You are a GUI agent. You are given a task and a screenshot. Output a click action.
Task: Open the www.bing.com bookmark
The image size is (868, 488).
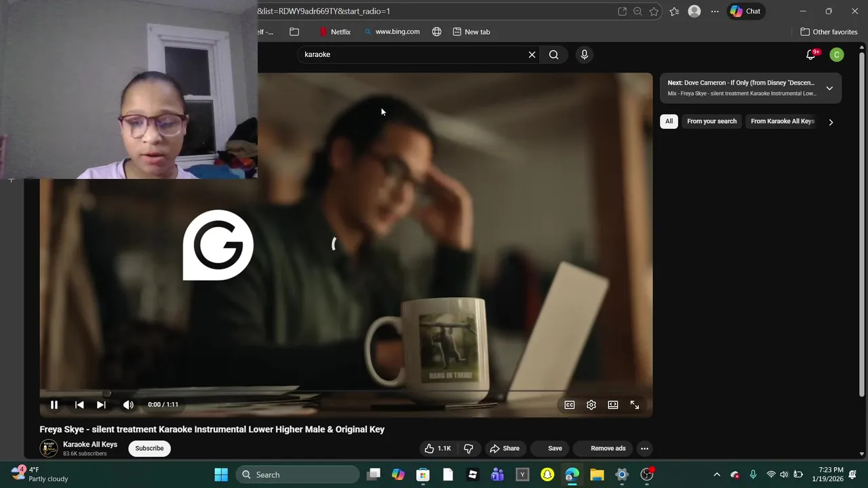tap(392, 32)
